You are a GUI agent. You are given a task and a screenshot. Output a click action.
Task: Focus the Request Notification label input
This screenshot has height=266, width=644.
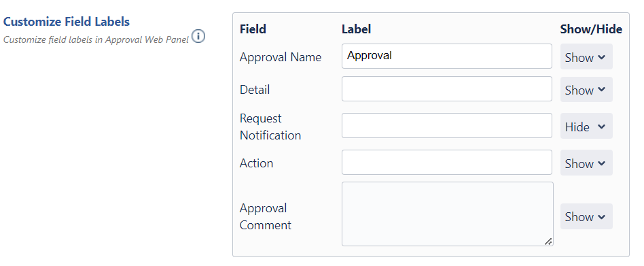(x=447, y=126)
